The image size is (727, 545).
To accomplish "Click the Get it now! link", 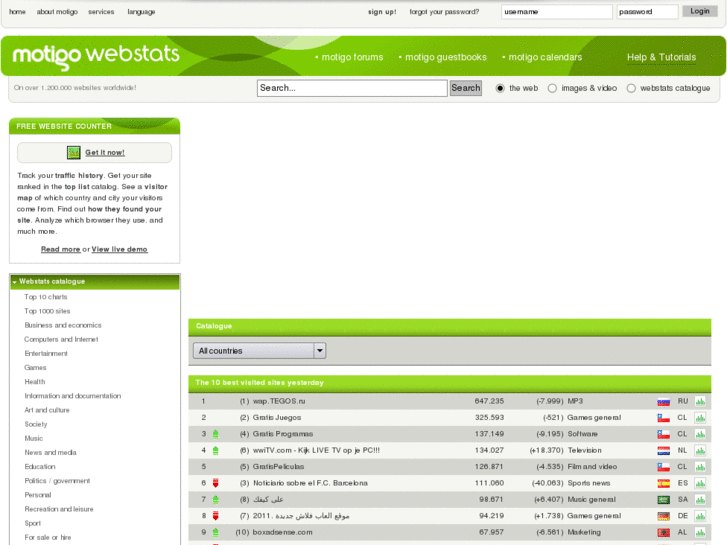I will point(105,153).
